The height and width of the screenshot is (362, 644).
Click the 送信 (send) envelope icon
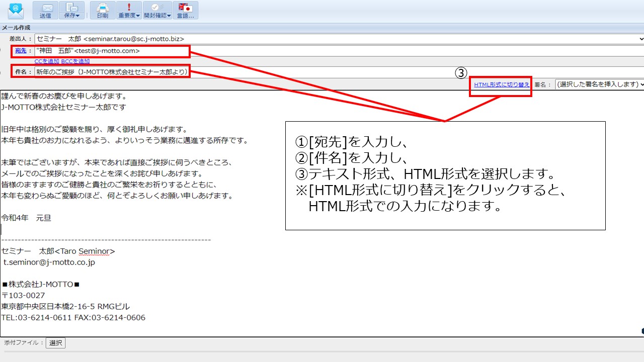click(45, 10)
